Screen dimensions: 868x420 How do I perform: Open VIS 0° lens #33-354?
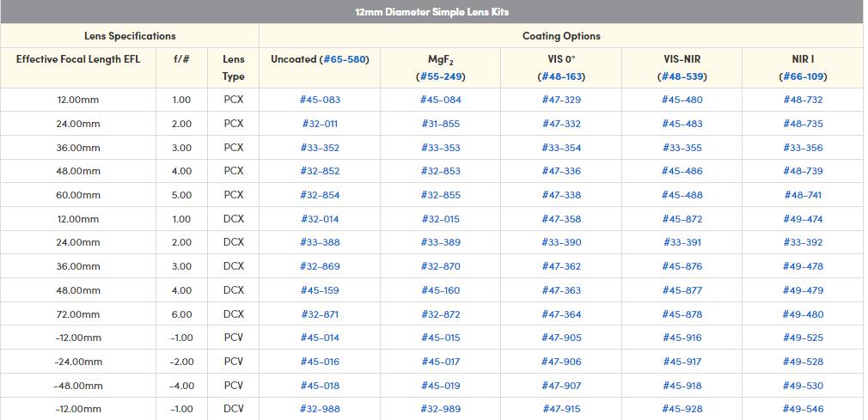pos(561,148)
